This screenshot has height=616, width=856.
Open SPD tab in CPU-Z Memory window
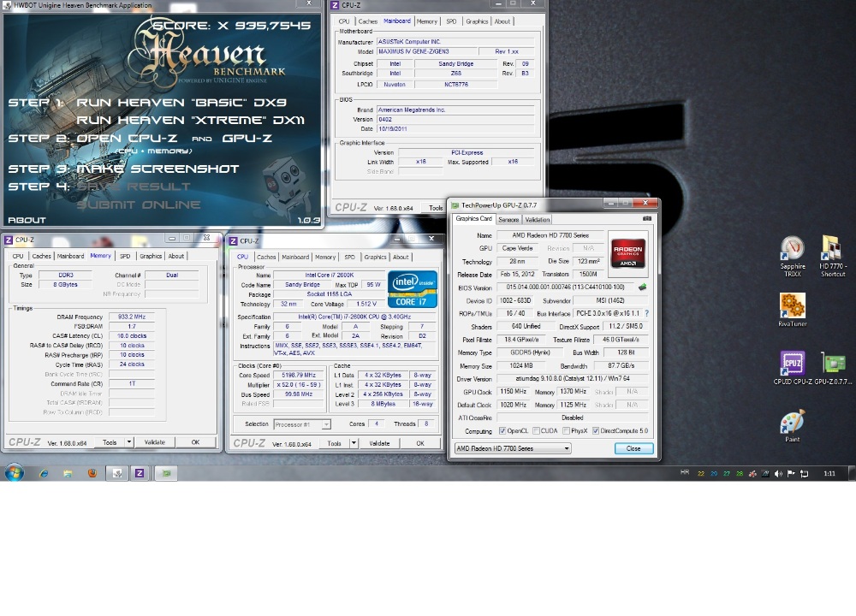[x=125, y=256]
